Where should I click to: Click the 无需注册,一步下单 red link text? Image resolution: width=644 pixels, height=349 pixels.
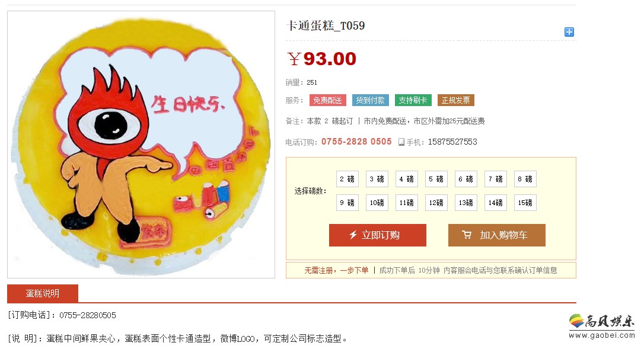[x=336, y=270]
